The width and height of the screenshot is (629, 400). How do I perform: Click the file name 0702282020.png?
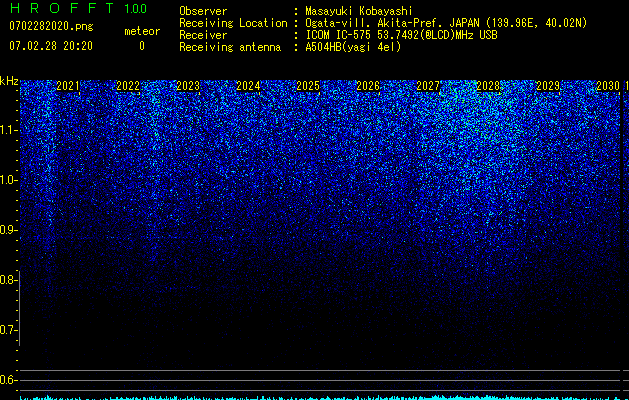click(51, 26)
